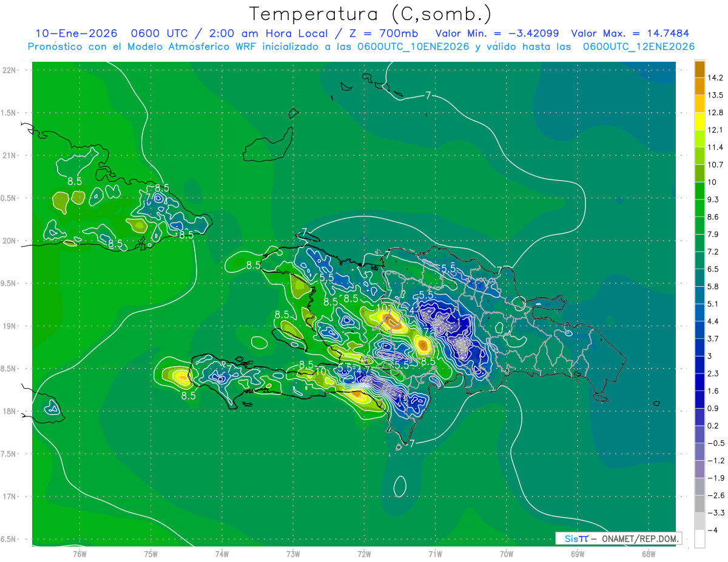Click the colorbar label '13.5'
This screenshot has height=562, width=728.
coord(715,95)
